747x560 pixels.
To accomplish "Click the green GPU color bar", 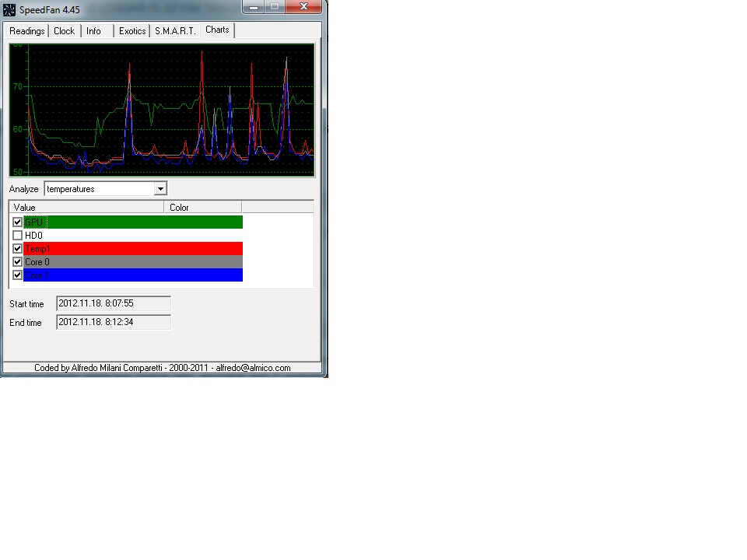I will pos(133,222).
